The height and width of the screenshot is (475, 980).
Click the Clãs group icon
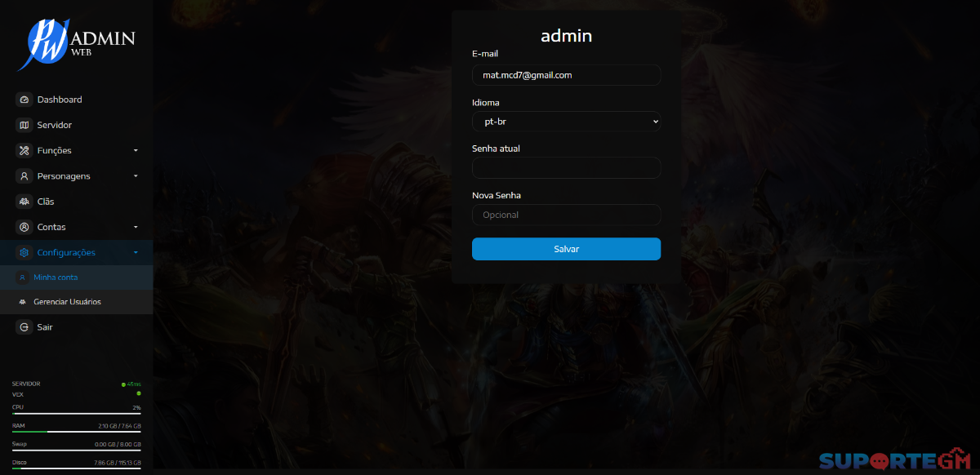click(x=24, y=202)
